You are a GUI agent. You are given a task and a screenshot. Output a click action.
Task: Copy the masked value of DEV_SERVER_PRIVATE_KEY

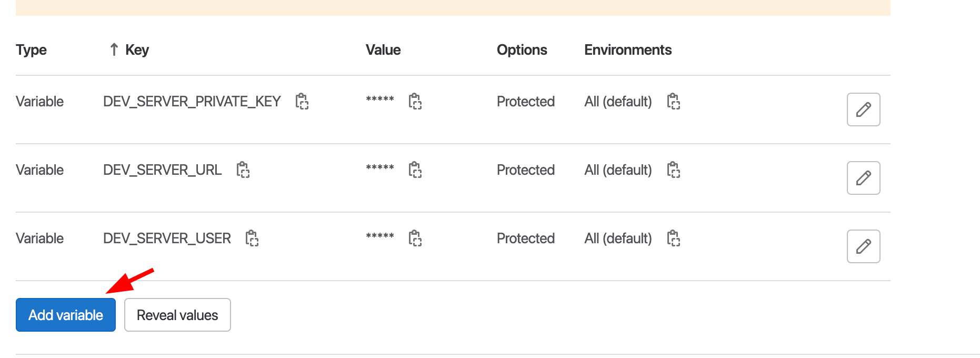tap(415, 101)
